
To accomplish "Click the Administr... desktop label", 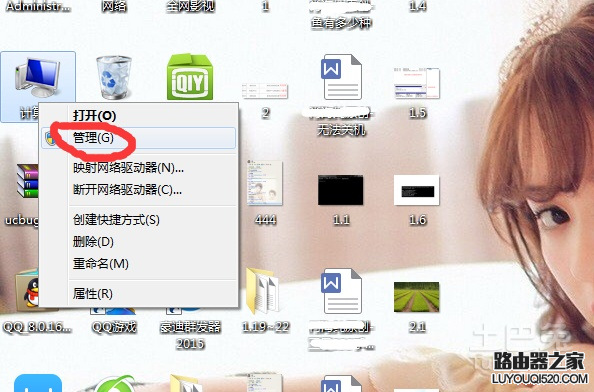I will point(38,6).
